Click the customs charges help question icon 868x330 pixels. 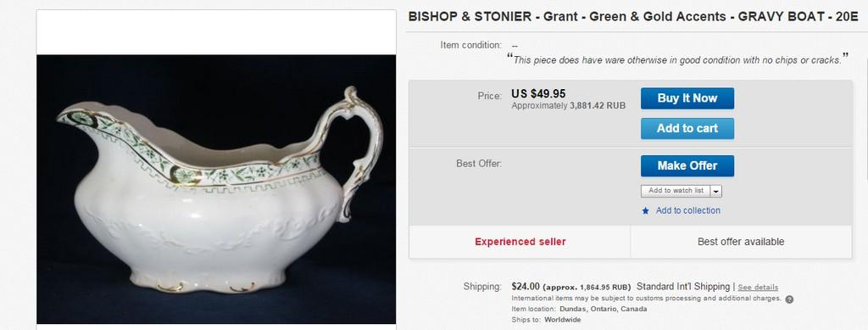pyautogui.click(x=789, y=299)
